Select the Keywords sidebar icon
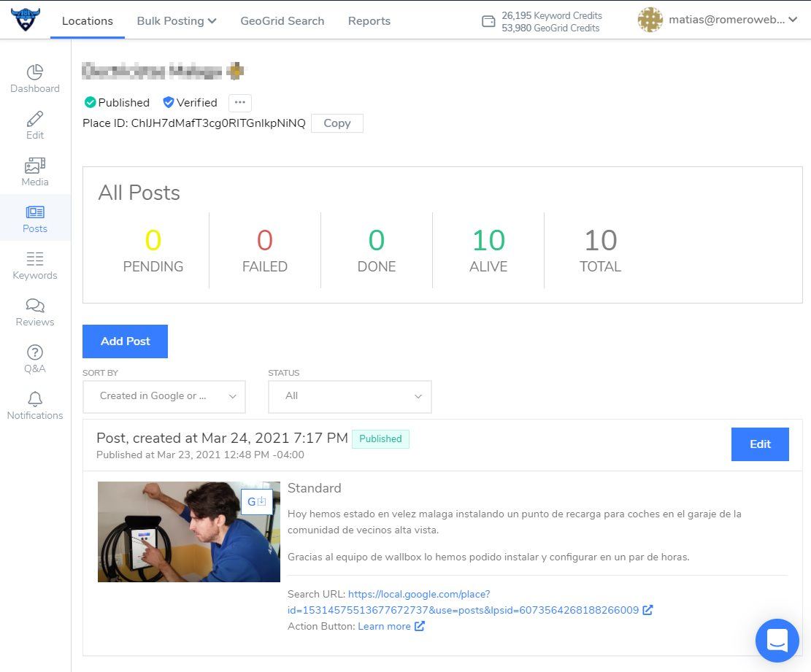Screen dimensions: 811x672 pos(35,259)
